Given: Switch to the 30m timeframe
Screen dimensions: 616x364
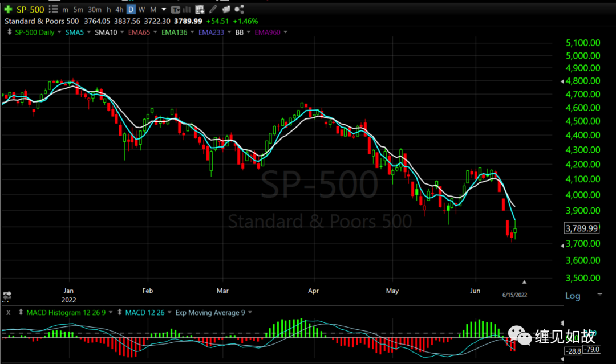Looking at the screenshot, I should tap(94, 10).
